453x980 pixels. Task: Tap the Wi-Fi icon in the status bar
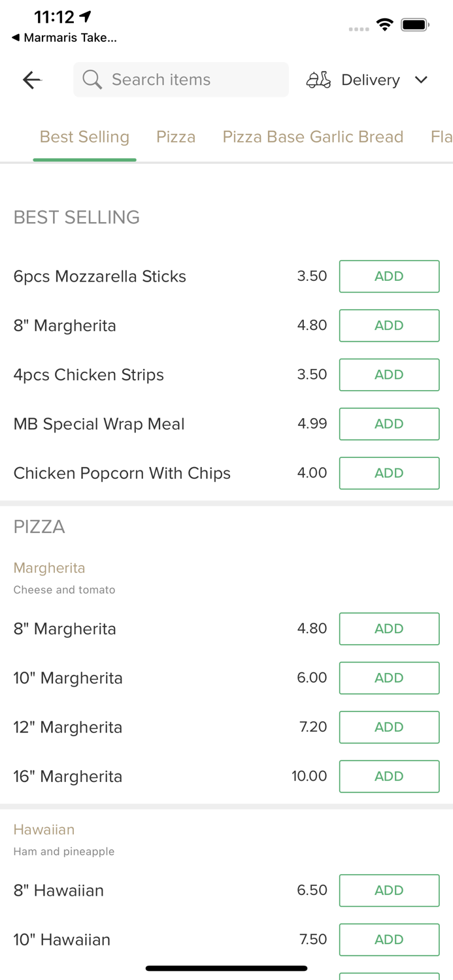coord(385,24)
